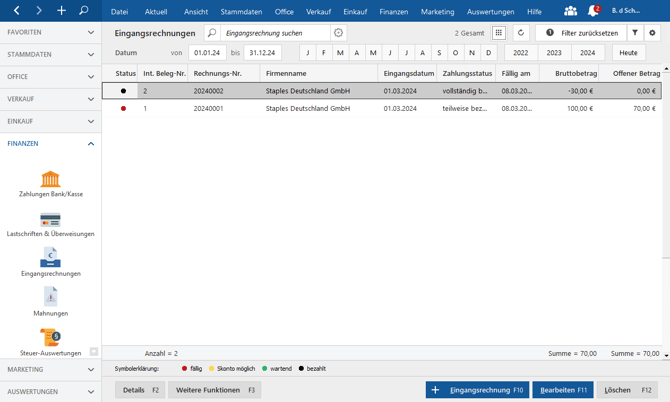Click the refresh list icon
Viewport: 670px width, 402px height.
pyautogui.click(x=521, y=33)
